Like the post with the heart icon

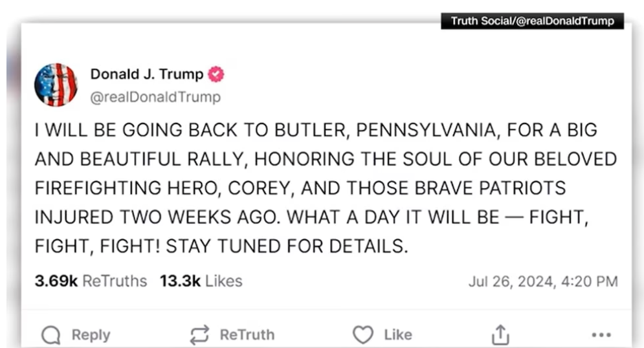pyautogui.click(x=363, y=335)
